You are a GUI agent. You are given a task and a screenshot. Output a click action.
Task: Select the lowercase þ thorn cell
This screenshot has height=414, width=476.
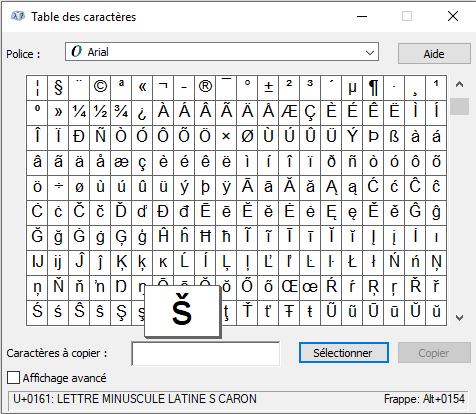click(205, 188)
